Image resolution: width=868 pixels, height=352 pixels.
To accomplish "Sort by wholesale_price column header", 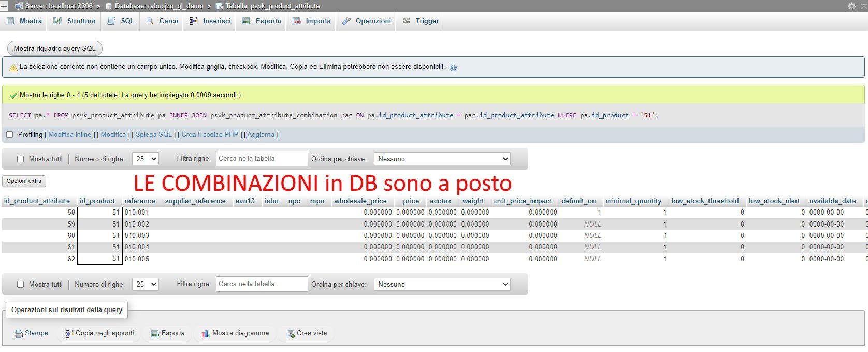I will click(360, 201).
